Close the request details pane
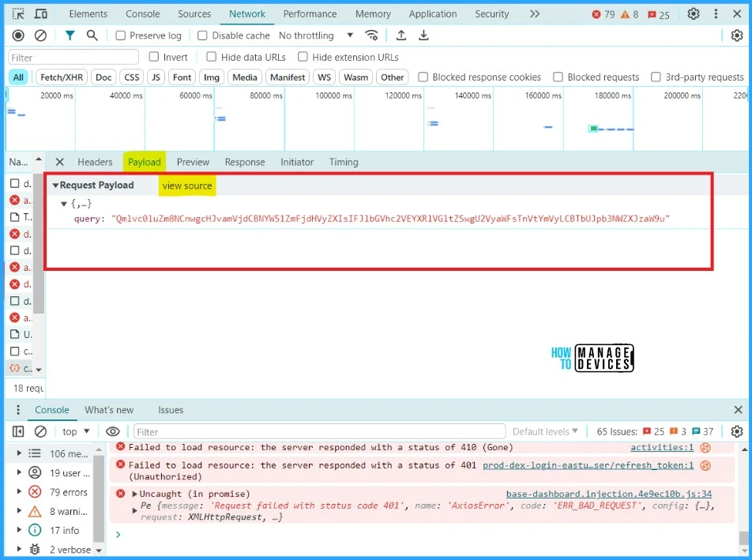 59,162
